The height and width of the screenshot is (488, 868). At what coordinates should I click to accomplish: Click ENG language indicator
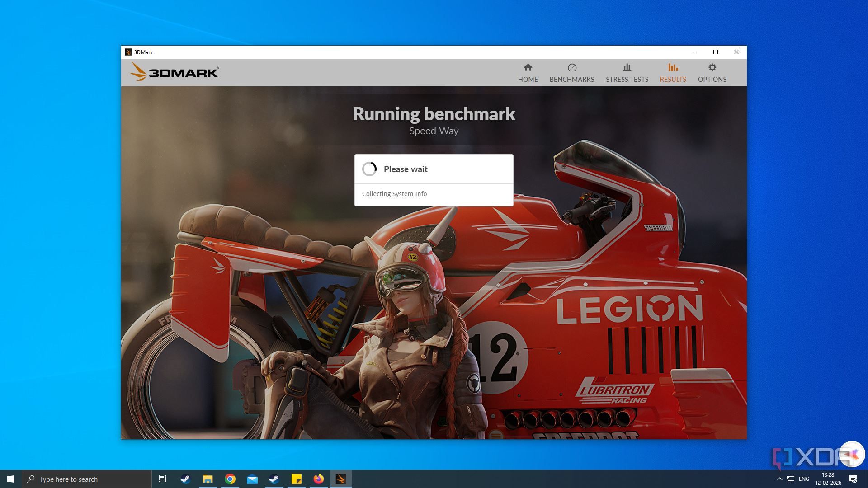tap(804, 479)
